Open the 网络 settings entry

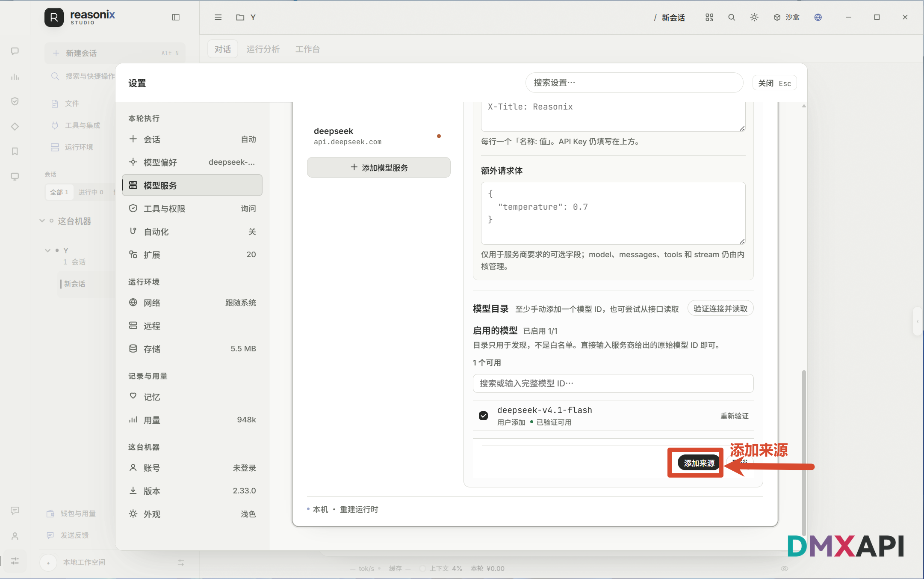point(192,303)
